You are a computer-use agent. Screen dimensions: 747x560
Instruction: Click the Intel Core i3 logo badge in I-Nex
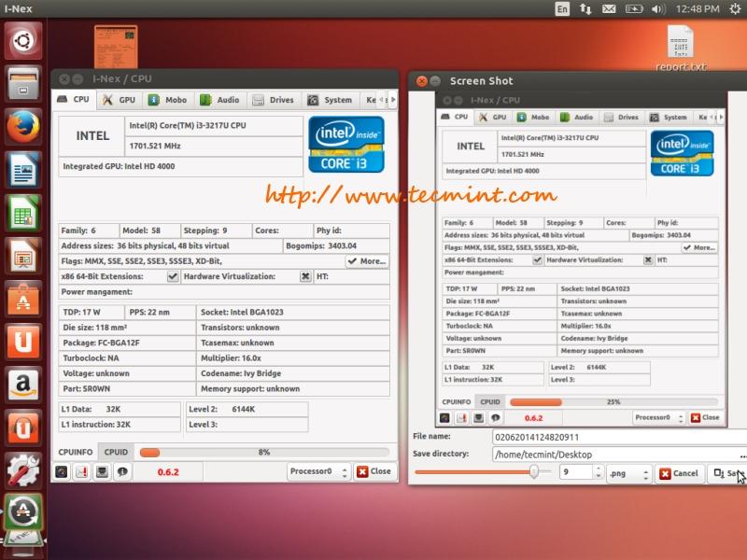tap(346, 145)
